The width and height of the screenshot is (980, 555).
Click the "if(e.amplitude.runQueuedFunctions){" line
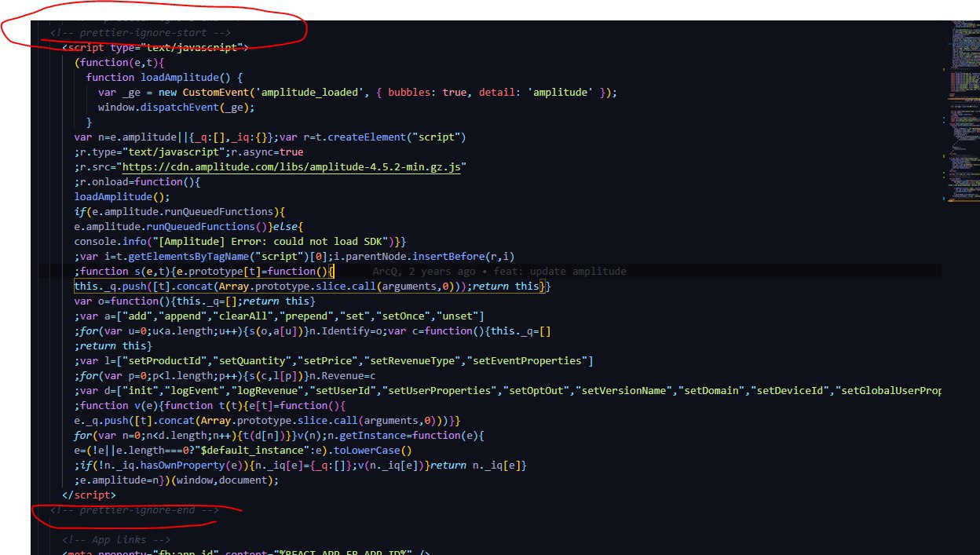[x=179, y=212]
